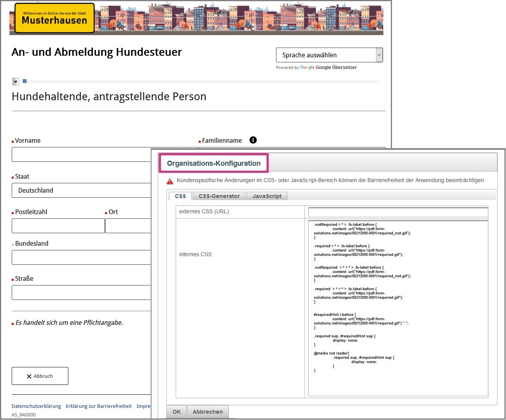Click the Musterhausen city sign logo
This screenshot has height=420, width=506.
point(55,18)
